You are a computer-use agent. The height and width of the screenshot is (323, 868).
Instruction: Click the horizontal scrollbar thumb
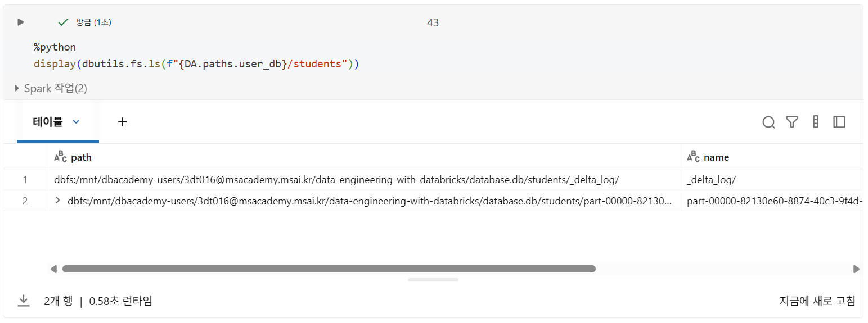(x=329, y=269)
